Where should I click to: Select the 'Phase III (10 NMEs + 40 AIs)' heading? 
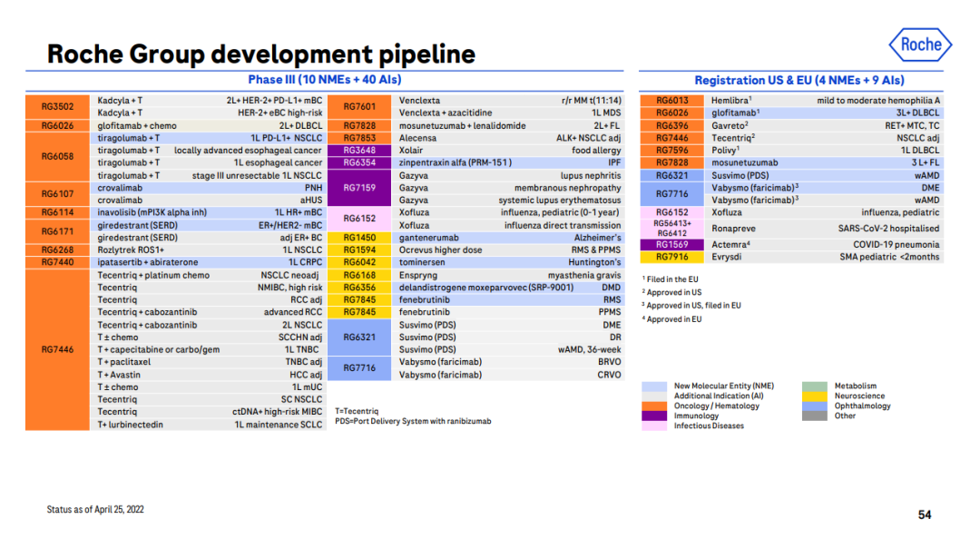pos(324,80)
